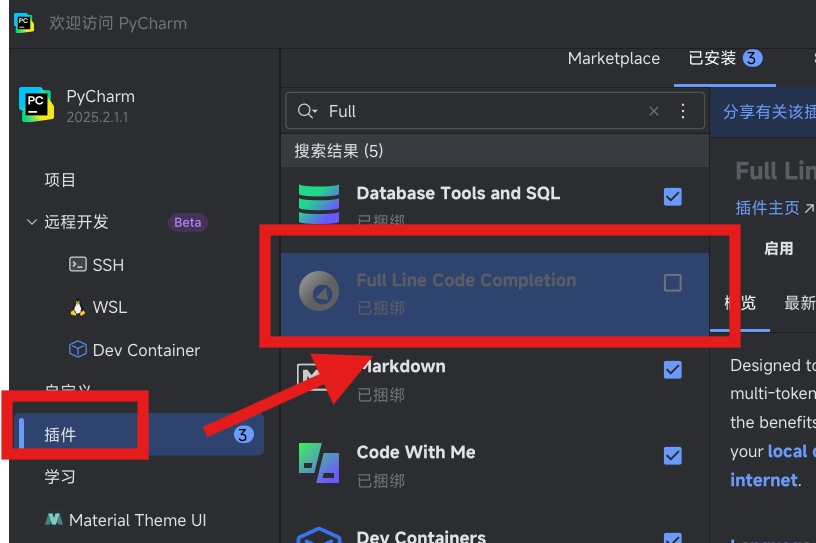816x543 pixels.
Task: Open the three-dot search options menu
Action: (683, 111)
